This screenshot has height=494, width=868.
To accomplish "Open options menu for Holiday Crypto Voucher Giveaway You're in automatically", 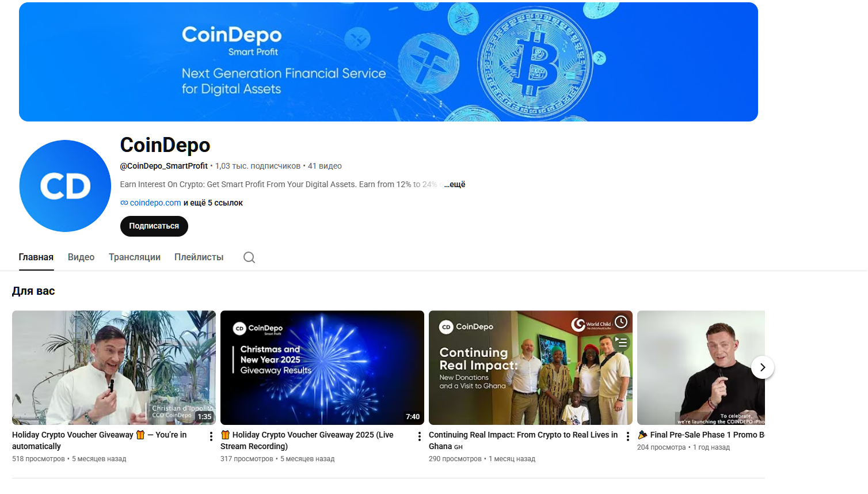I will pos(211,436).
